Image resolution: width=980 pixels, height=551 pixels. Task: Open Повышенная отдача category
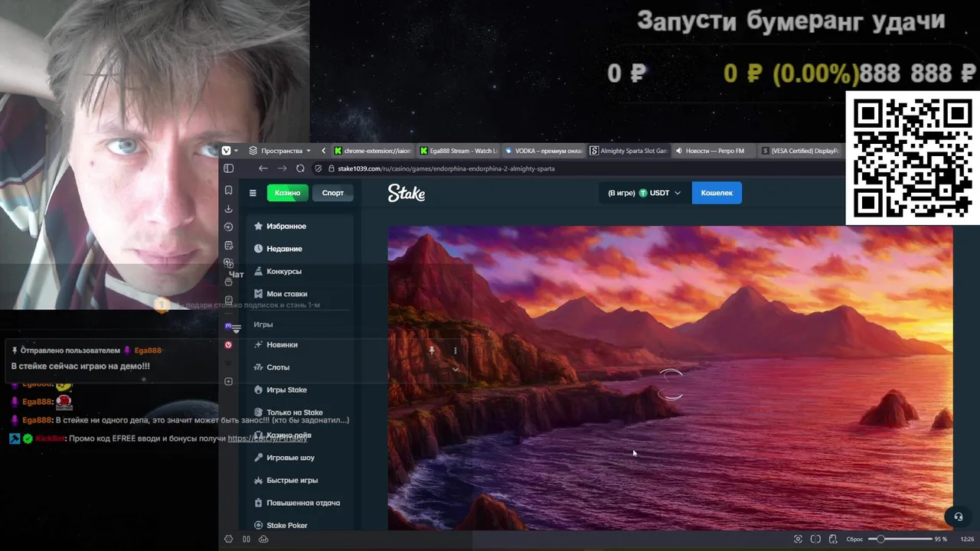coord(297,503)
